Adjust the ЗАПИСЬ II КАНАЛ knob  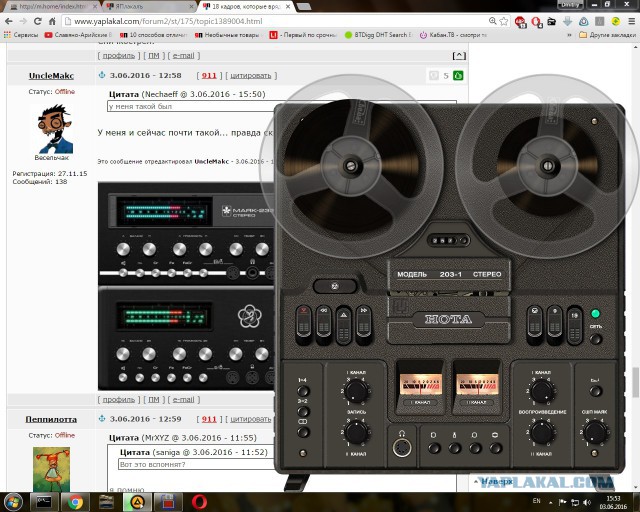tap(356, 431)
